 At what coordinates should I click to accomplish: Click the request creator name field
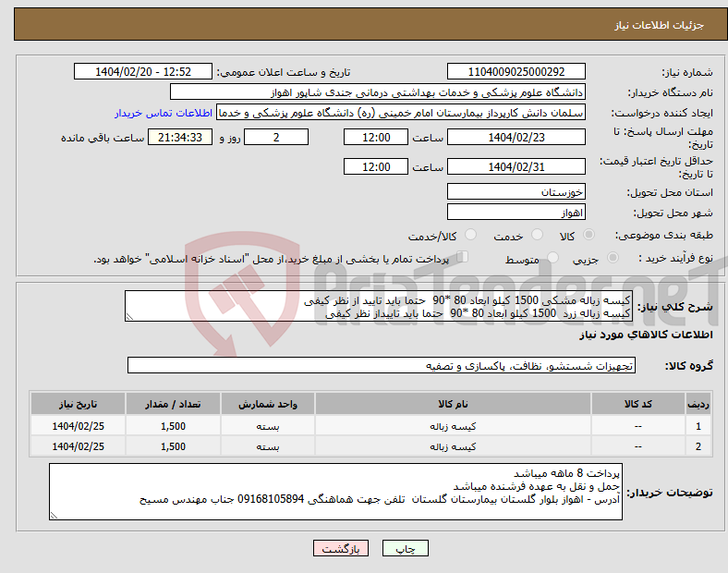tap(401, 113)
